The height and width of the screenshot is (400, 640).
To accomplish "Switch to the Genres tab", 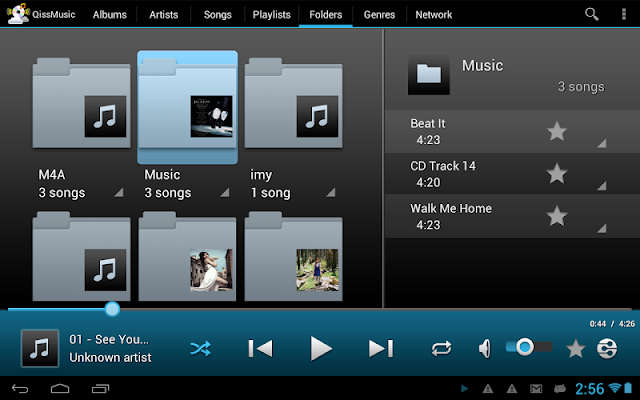I will coord(379,15).
